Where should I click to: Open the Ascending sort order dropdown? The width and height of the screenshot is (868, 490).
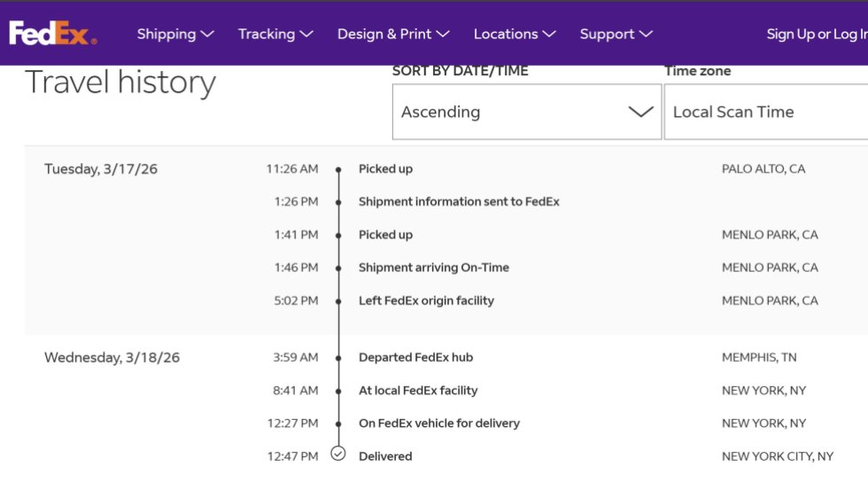coord(526,112)
